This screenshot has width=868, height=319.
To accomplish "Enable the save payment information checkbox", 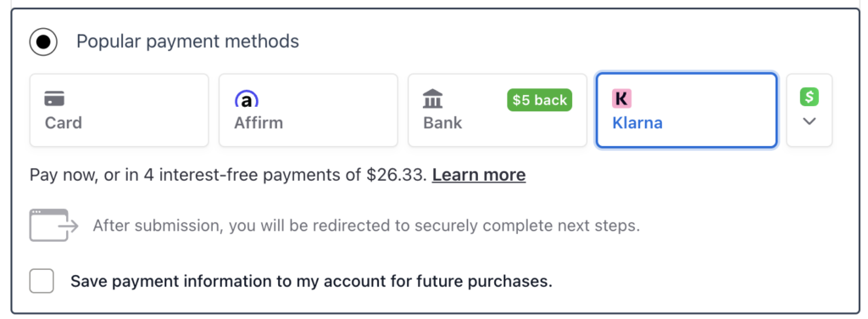I will pos(42,281).
